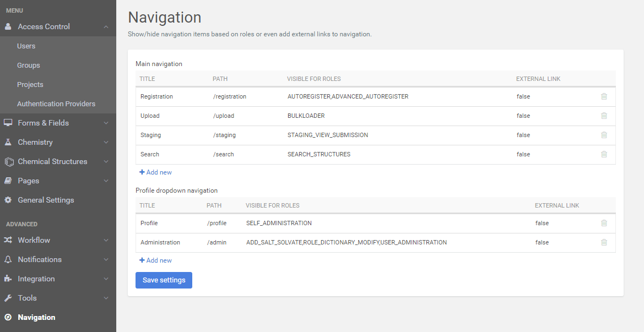The width and height of the screenshot is (644, 332).
Task: Expand the Forms & Fields menu
Action: (x=106, y=123)
